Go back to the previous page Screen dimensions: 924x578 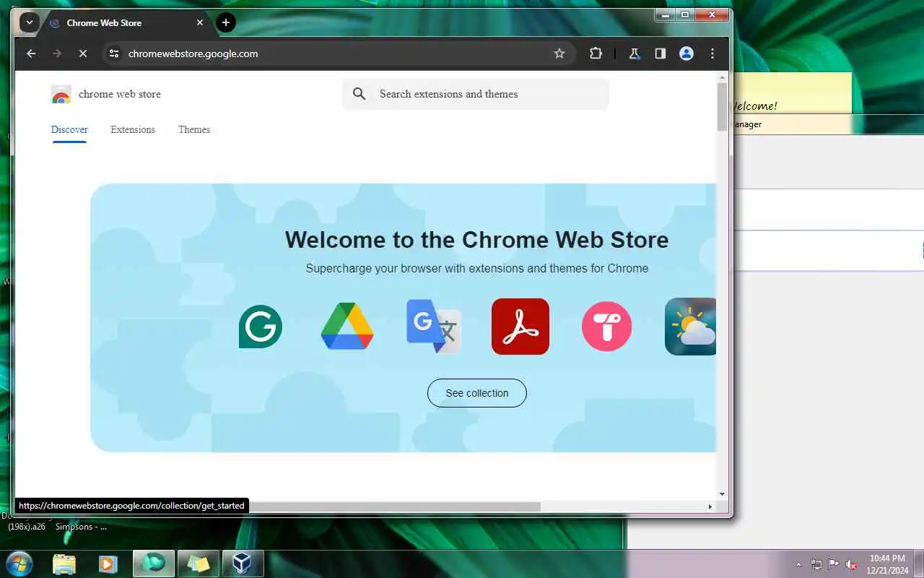[31, 53]
